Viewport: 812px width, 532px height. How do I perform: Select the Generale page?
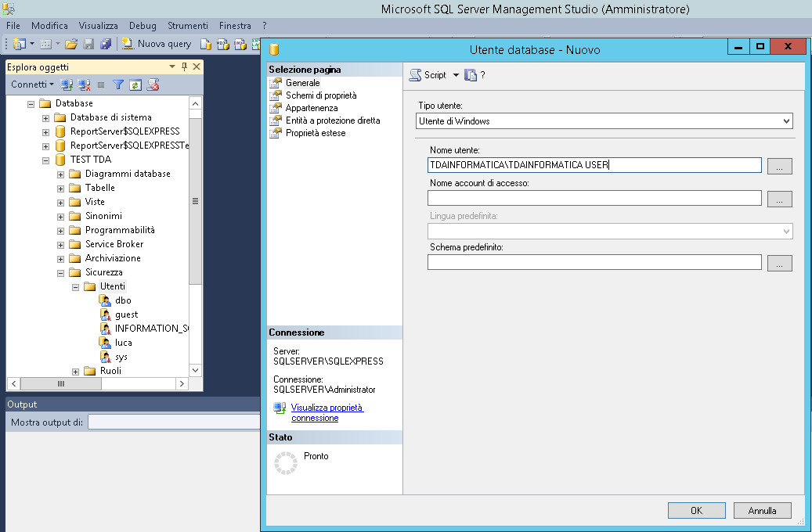point(302,83)
